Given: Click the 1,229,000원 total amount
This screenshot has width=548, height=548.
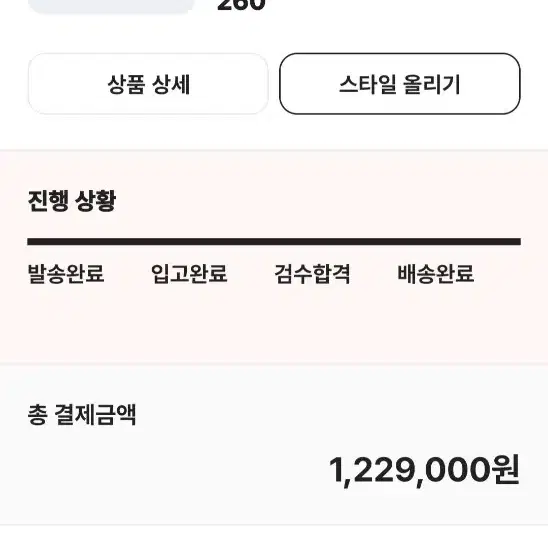Looking at the screenshot, I should pyautogui.click(x=424, y=470).
